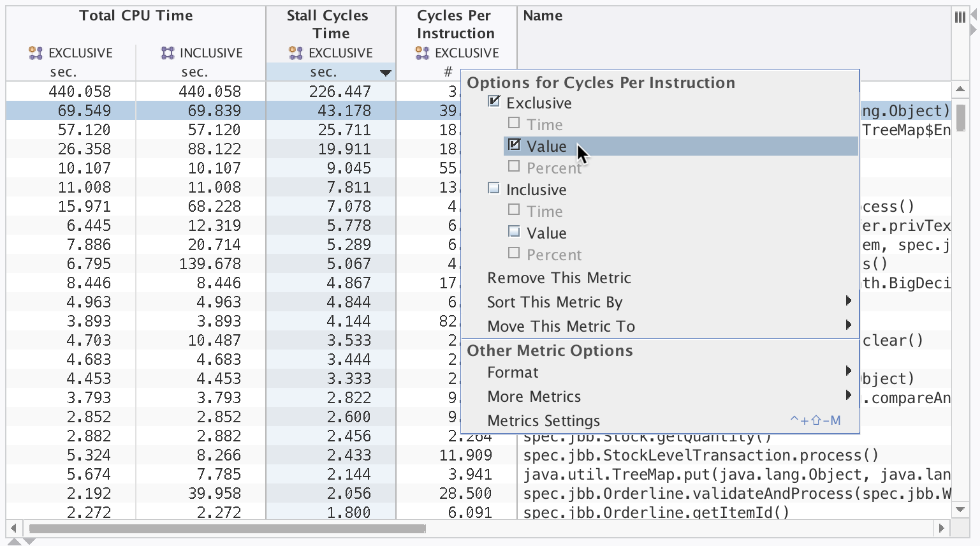
Task: Click the EXCLUSIVE icon under Cycles Per Instruction
Action: pyautogui.click(x=421, y=53)
